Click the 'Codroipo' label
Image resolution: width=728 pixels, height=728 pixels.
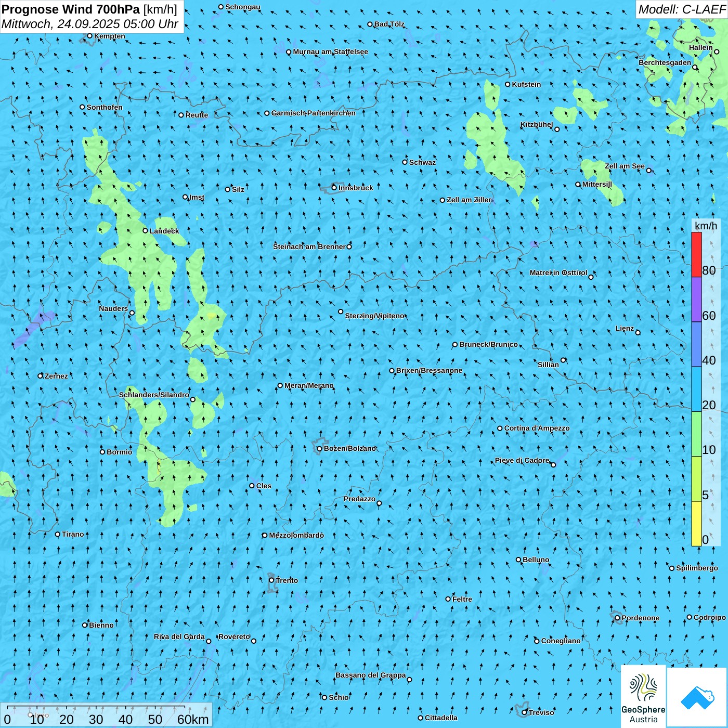point(710,617)
